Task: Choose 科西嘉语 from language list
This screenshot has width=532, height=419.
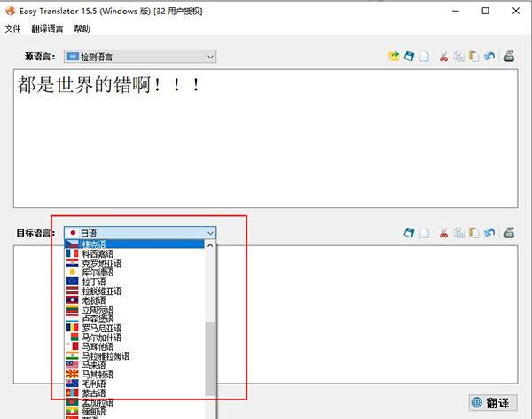Action: coord(135,253)
